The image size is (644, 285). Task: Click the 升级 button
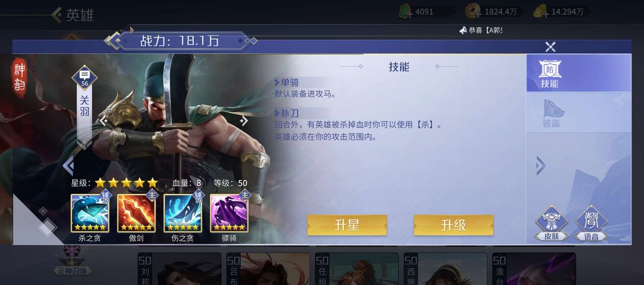453,225
